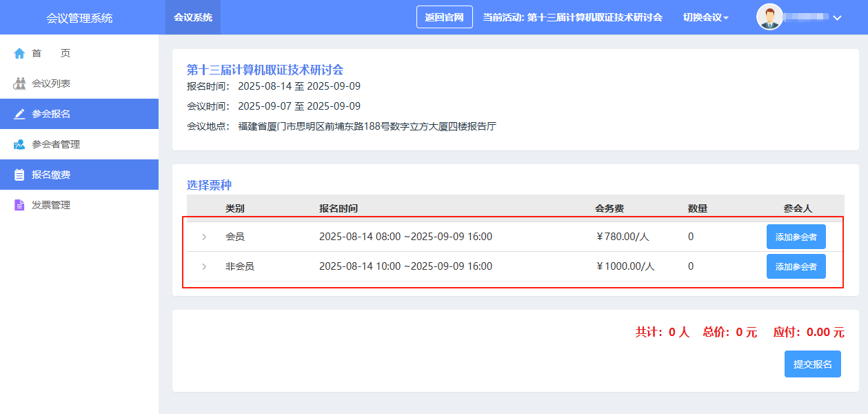Click the 报名缴费 clipboard icon
868x414 pixels.
coord(19,175)
